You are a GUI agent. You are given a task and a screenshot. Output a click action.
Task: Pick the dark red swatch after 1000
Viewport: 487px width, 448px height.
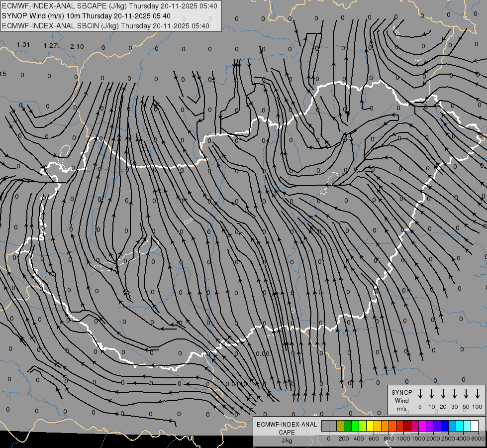pos(407,426)
